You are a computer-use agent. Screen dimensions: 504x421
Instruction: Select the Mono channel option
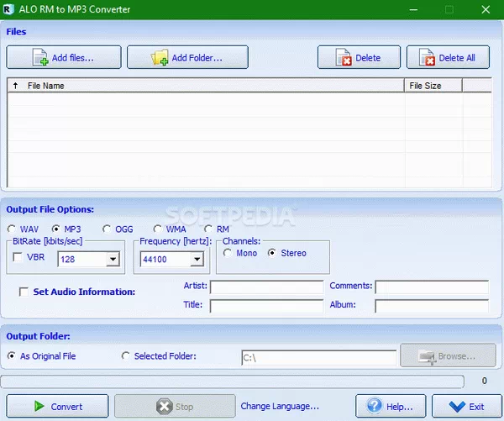[228, 253]
